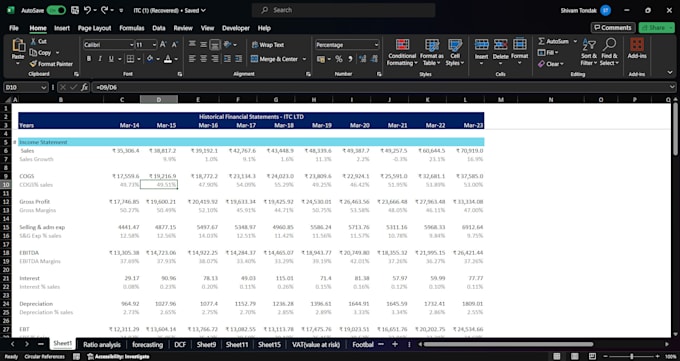Open the Comments pane

pyautogui.click(x=613, y=28)
